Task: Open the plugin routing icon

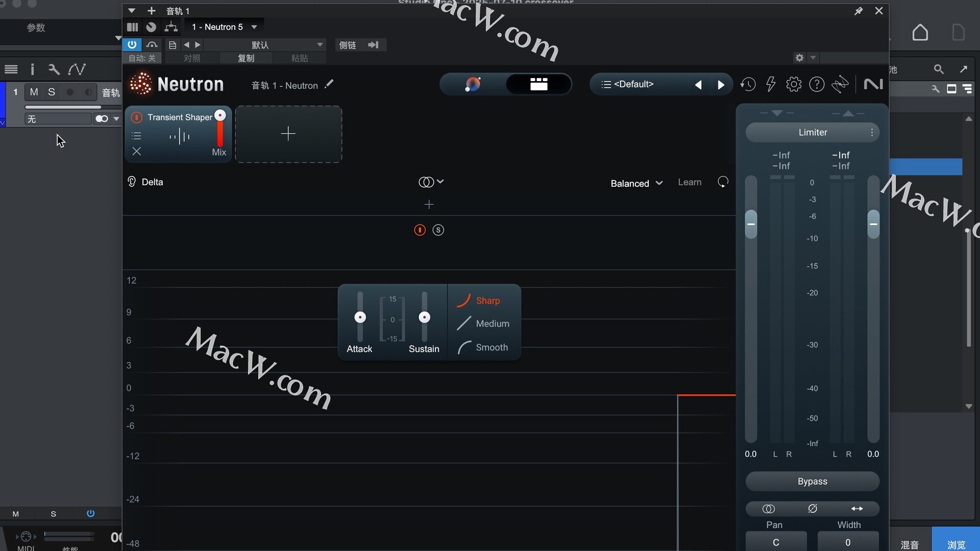Action: point(171,27)
